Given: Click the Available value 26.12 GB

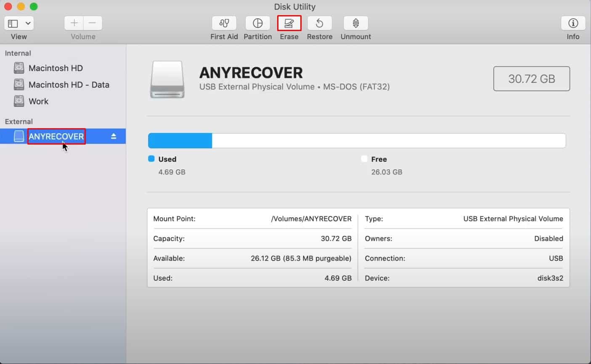Looking at the screenshot, I should click(301, 258).
